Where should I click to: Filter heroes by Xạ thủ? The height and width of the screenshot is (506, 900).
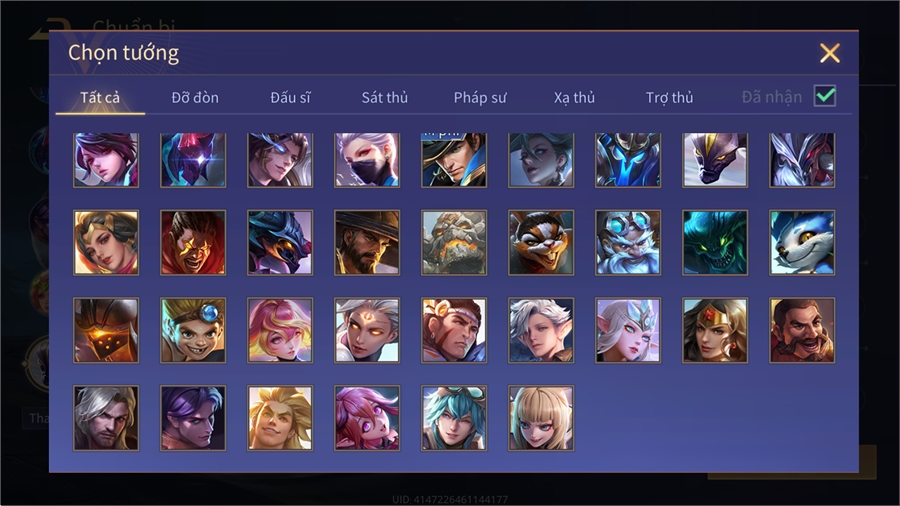coord(575,98)
